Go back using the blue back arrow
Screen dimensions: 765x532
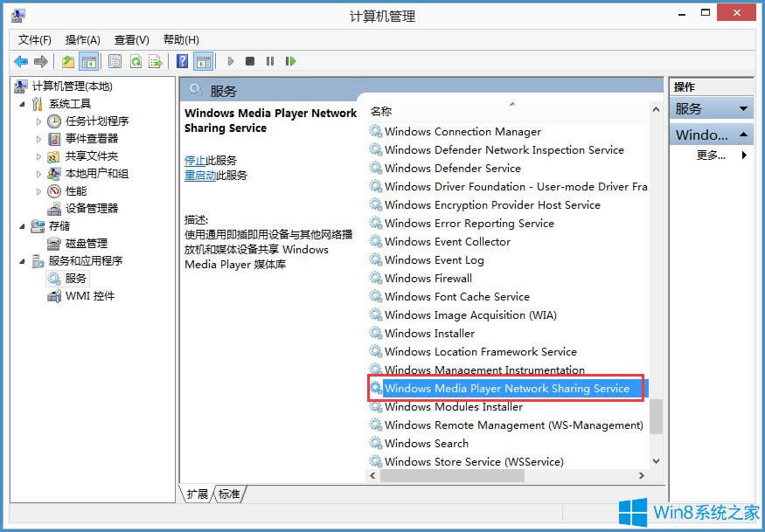click(21, 61)
